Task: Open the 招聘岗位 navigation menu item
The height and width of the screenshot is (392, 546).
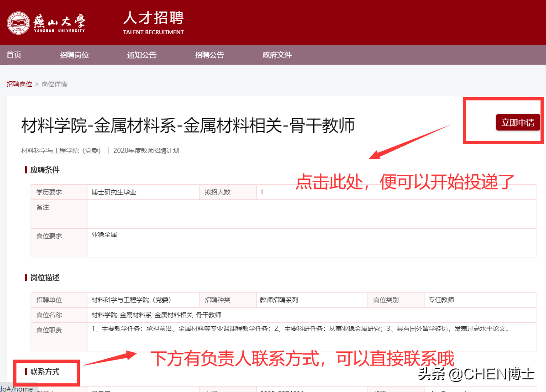Action: tap(74, 55)
